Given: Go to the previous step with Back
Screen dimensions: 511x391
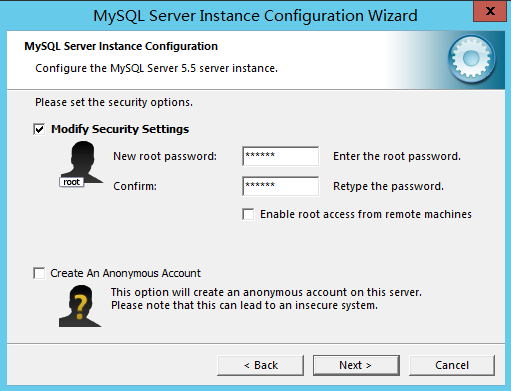Looking at the screenshot, I should point(260,365).
